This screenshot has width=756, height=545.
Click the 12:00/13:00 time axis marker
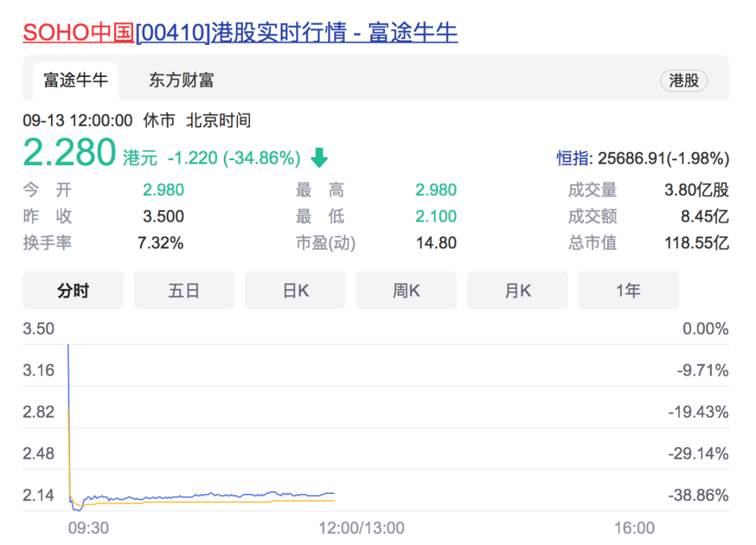tap(361, 528)
